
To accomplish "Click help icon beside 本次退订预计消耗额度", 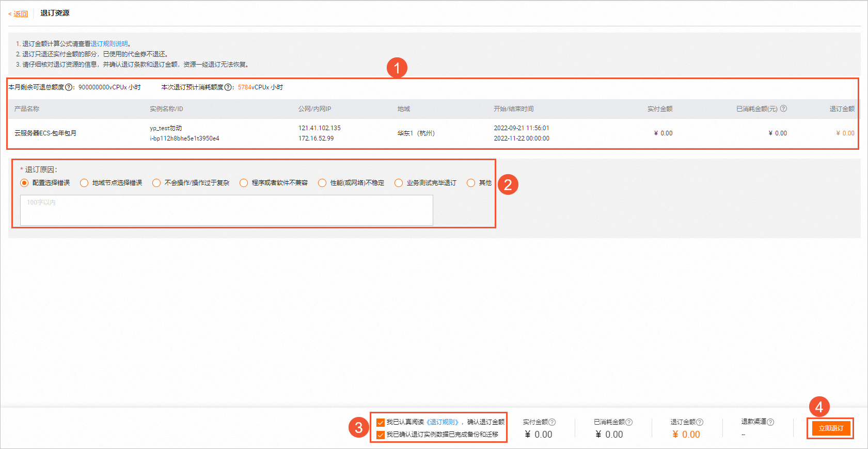I will pos(228,87).
